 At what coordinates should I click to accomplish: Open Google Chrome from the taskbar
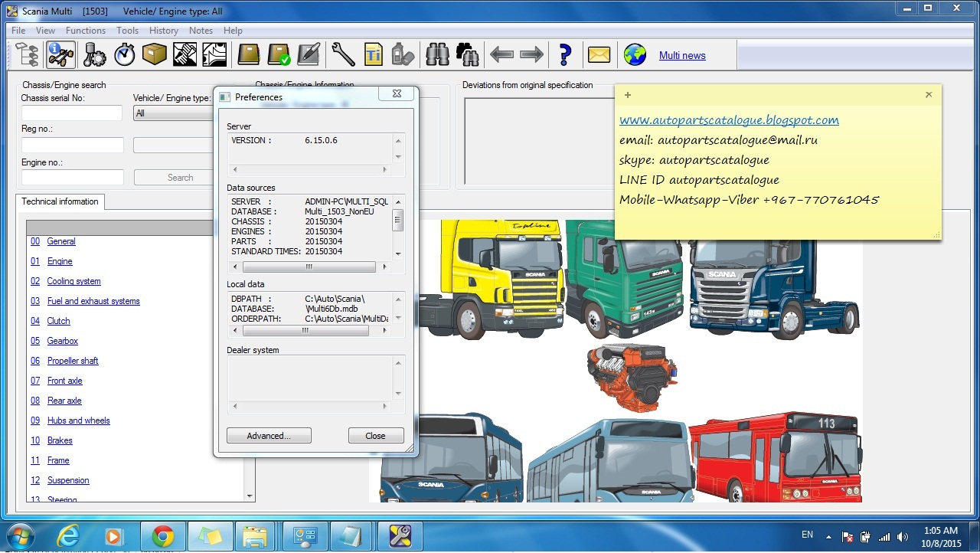[162, 535]
